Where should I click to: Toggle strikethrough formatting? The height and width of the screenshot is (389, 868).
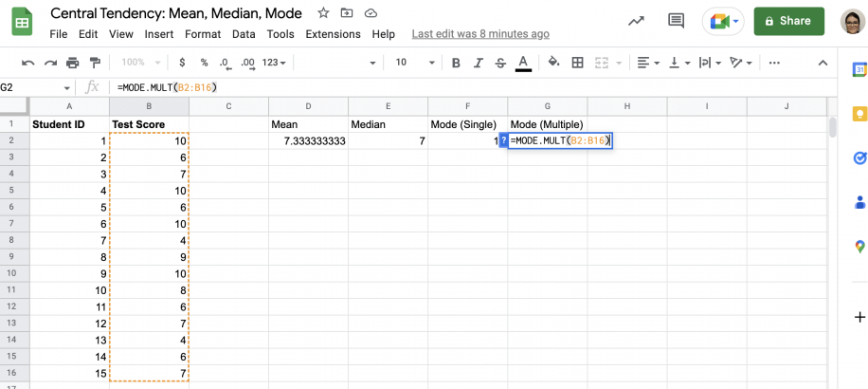pyautogui.click(x=500, y=63)
